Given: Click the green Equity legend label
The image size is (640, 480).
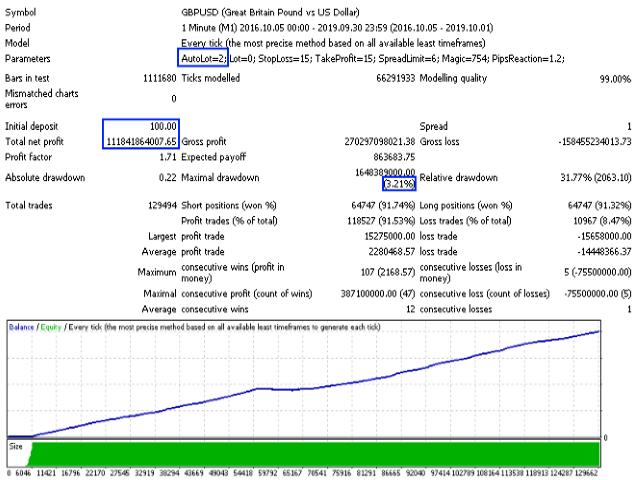Looking at the screenshot, I should click(x=51, y=327).
